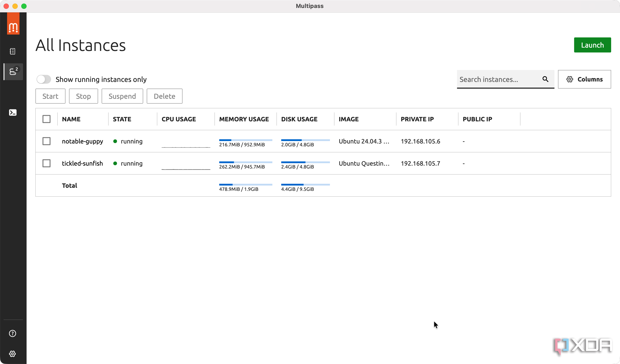Image resolution: width=620 pixels, height=364 pixels.
Task: Click the PRIVATE IP column header
Action: [x=417, y=119]
